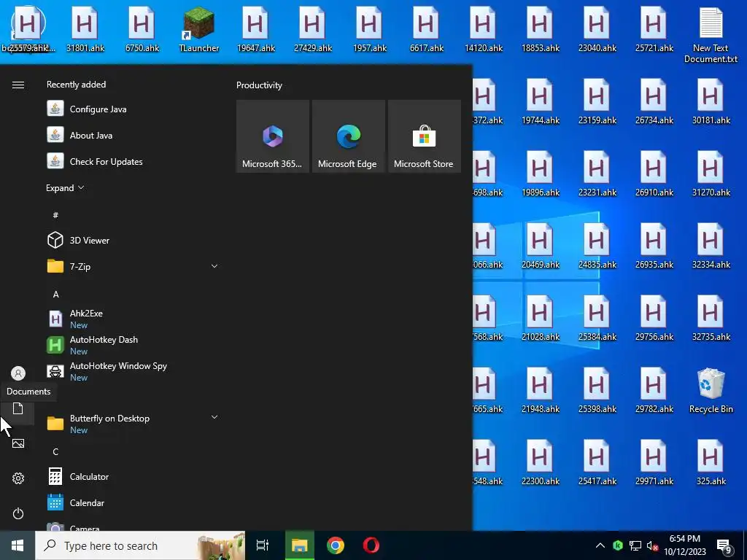This screenshot has width=747, height=560.
Task: Select 25721.ahk desktop file
Action: tap(654, 30)
